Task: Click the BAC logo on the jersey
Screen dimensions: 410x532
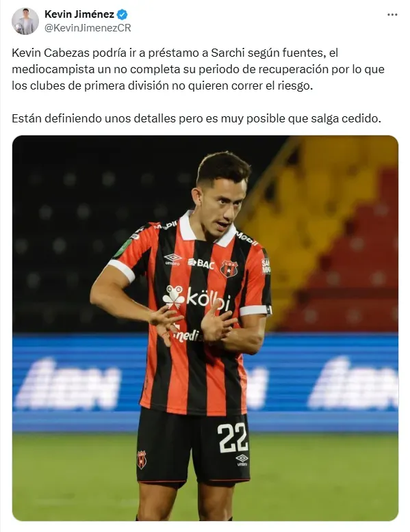Action: point(201,263)
